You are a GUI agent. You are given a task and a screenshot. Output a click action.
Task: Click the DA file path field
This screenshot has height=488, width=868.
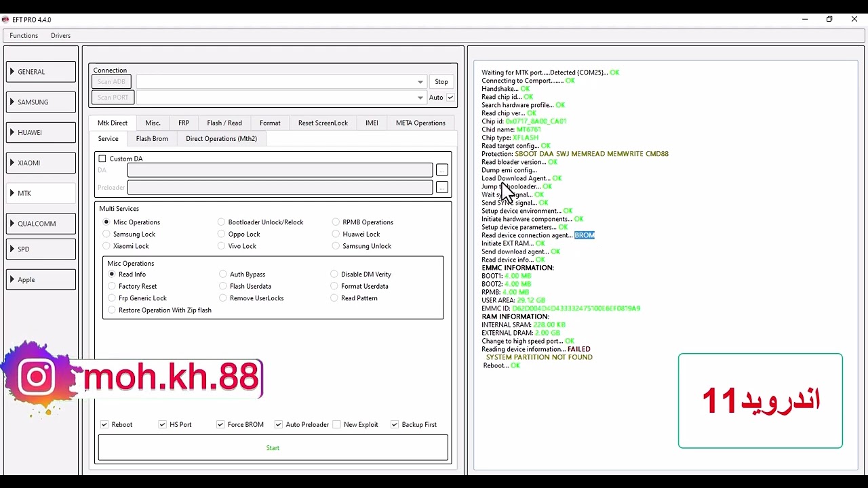coord(280,170)
